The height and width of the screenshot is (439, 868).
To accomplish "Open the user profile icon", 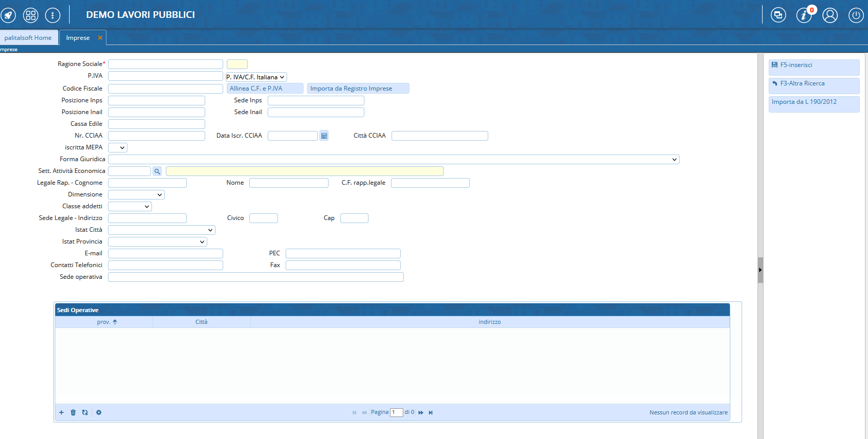I will [x=830, y=15].
